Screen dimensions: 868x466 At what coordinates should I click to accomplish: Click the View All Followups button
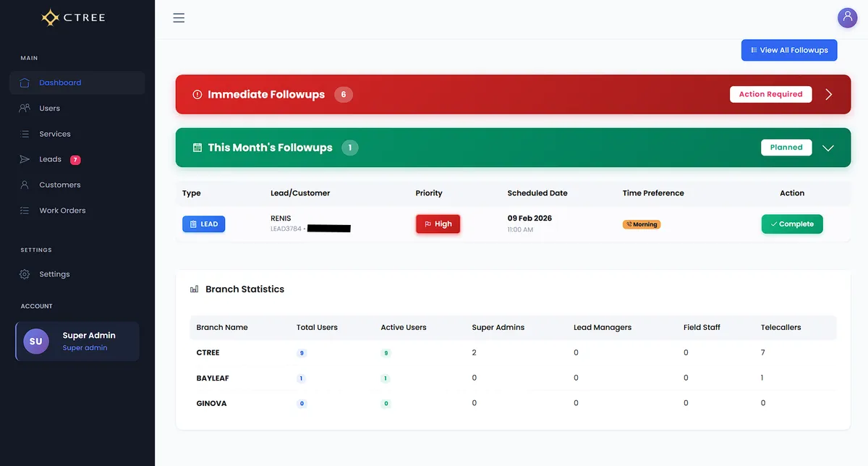pyautogui.click(x=788, y=50)
